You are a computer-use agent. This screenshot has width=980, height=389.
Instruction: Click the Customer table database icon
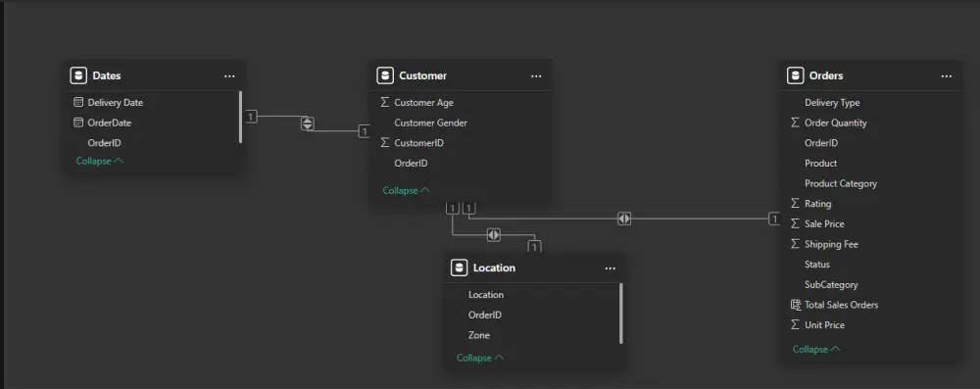[385, 75]
